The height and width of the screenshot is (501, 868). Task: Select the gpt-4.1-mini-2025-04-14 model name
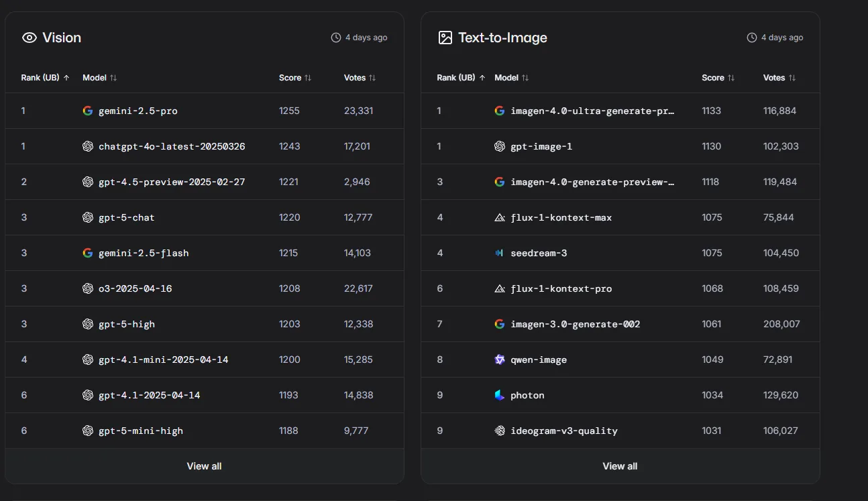pos(164,359)
